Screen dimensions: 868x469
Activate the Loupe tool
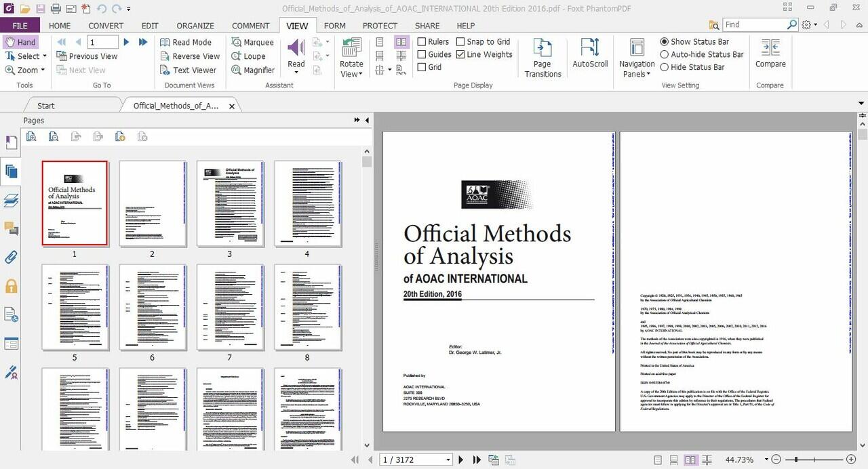pos(248,56)
